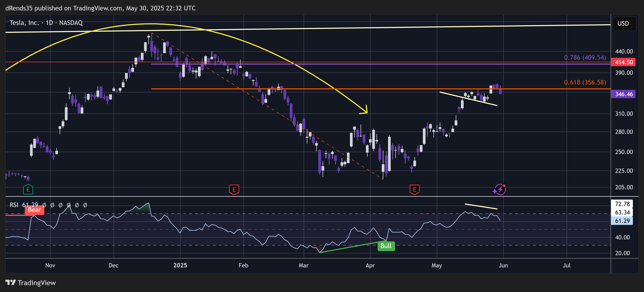Click the Dec label on time axis

[114, 265]
